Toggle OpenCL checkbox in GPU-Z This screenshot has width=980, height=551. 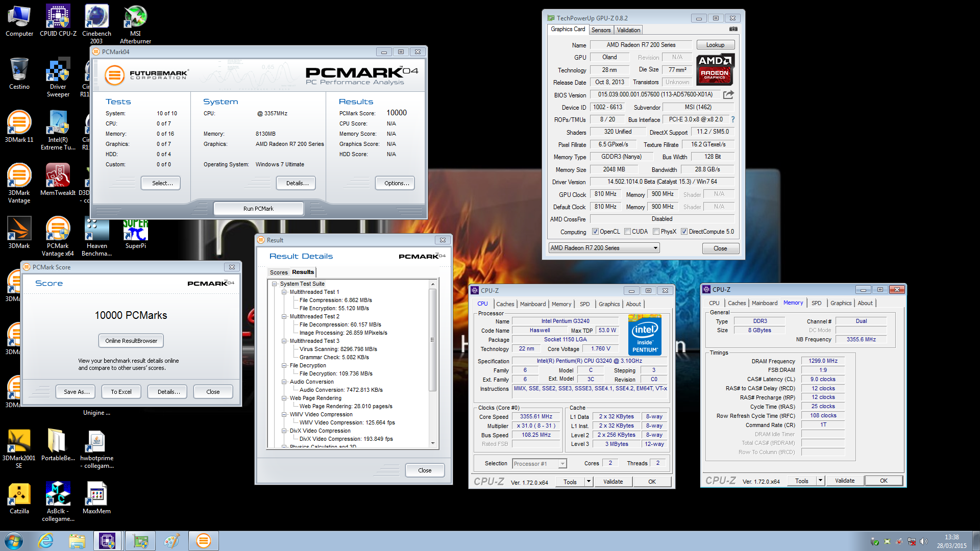pos(595,232)
